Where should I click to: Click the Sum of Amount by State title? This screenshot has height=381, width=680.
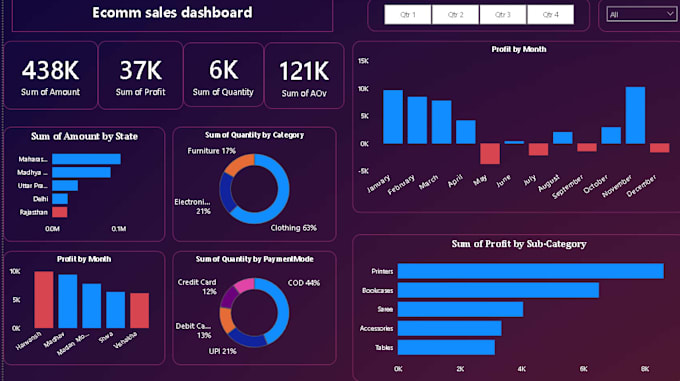tap(84, 136)
